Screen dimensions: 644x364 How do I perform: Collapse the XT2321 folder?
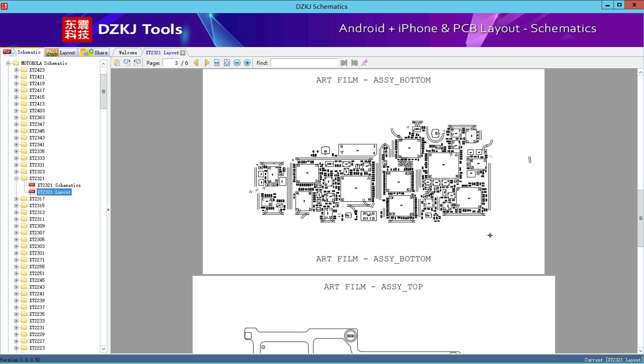[x=16, y=178]
